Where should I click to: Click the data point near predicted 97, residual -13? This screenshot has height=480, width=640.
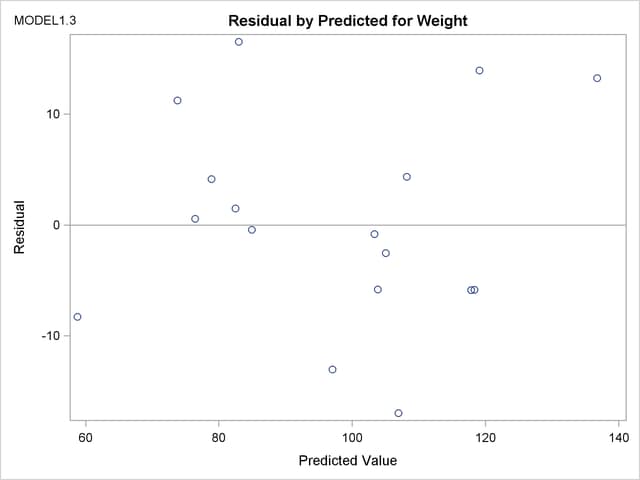pyautogui.click(x=332, y=370)
